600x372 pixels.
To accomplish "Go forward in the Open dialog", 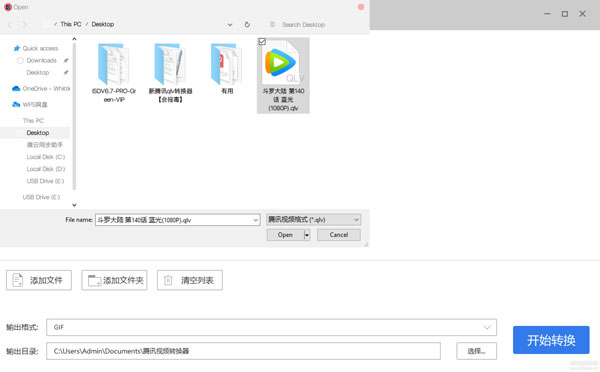I will (x=24, y=24).
